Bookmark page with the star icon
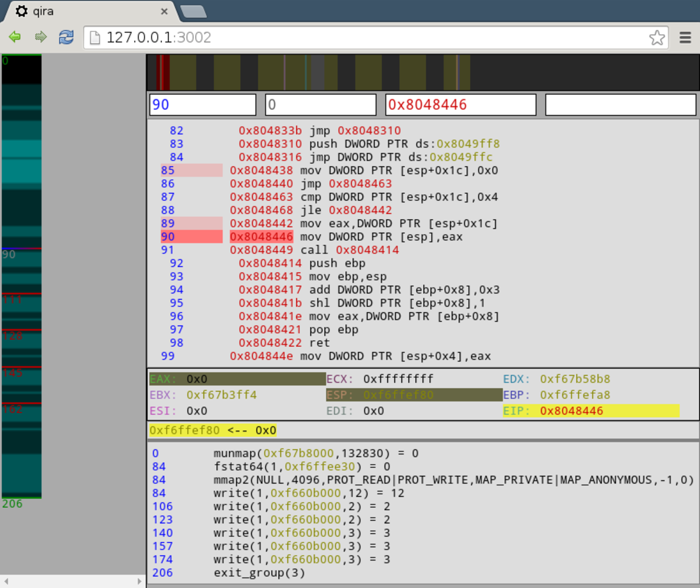The height and width of the screenshot is (588, 700). [x=656, y=38]
